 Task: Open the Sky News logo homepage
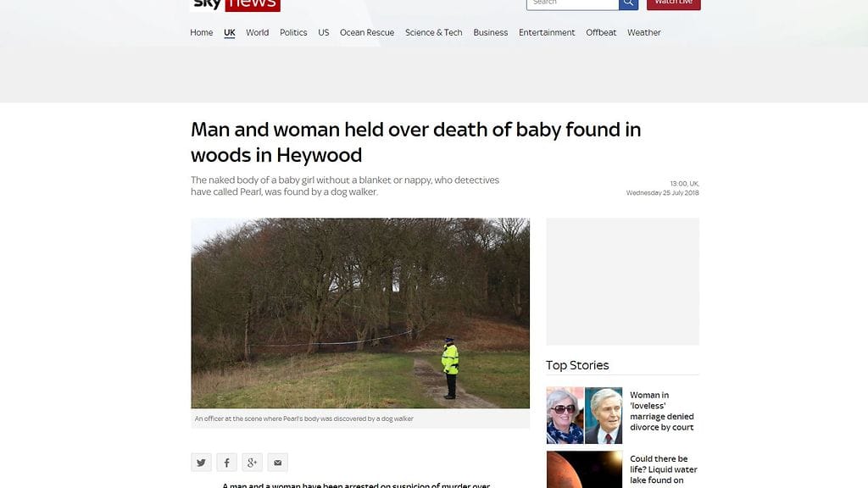pyautogui.click(x=235, y=4)
